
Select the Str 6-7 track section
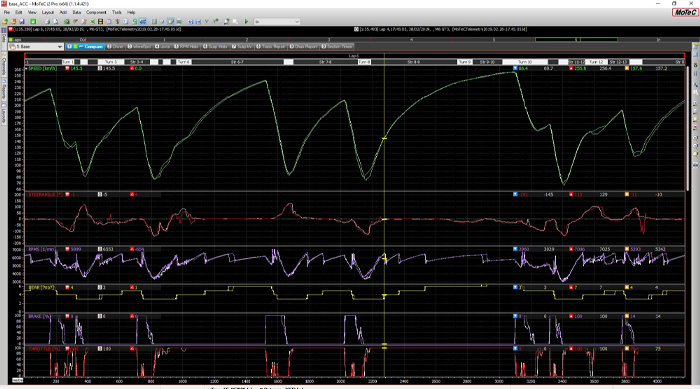click(237, 62)
